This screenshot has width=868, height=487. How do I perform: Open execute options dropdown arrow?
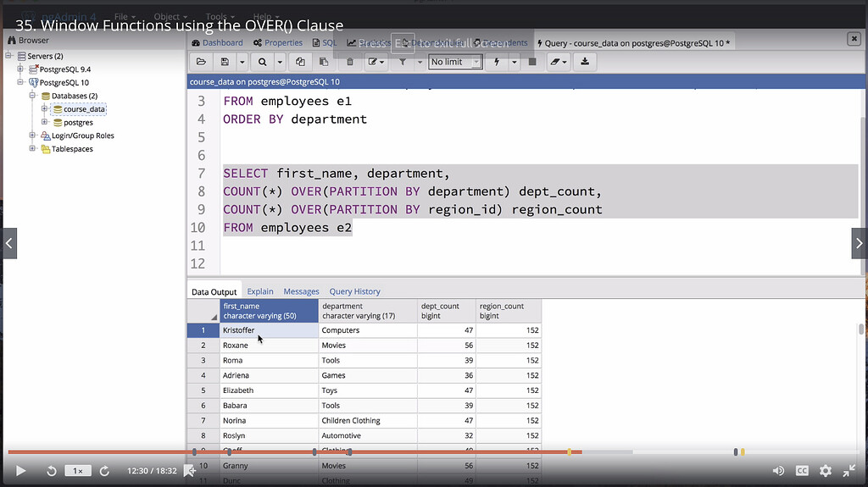[515, 62]
